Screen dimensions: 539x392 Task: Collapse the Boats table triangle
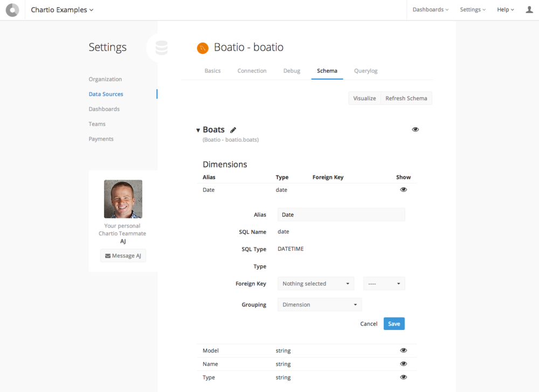[198, 130]
